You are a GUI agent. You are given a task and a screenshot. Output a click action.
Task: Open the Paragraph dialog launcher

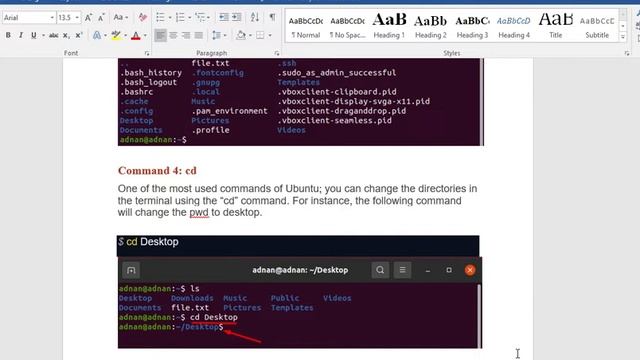pos(277,53)
